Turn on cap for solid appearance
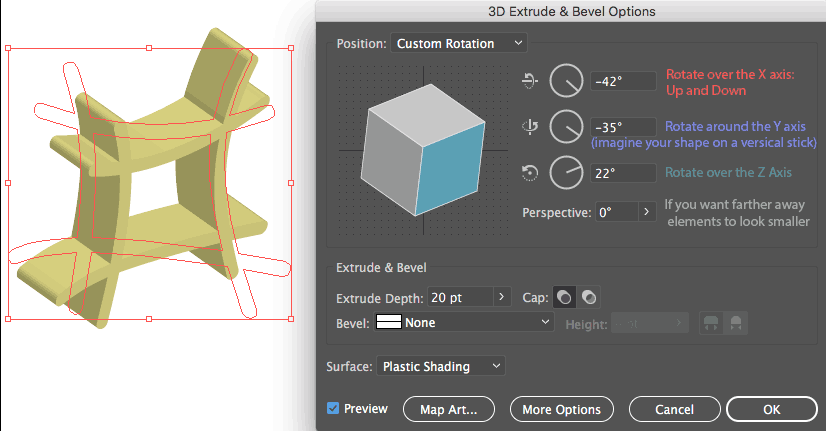 pos(565,297)
